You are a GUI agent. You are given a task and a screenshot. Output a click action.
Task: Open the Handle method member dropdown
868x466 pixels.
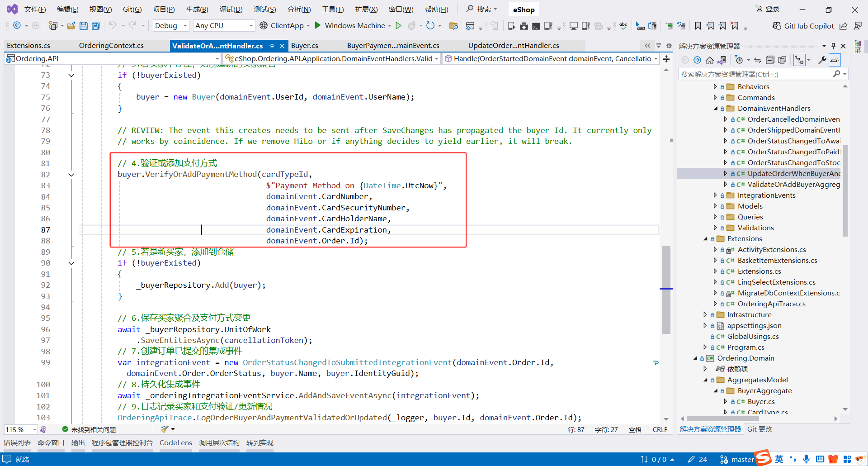point(551,58)
